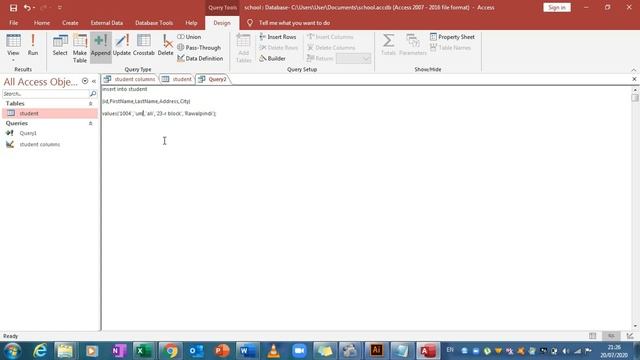This screenshot has width=640, height=360.
Task: Switch to the Database Tools tab
Action: 154,23
